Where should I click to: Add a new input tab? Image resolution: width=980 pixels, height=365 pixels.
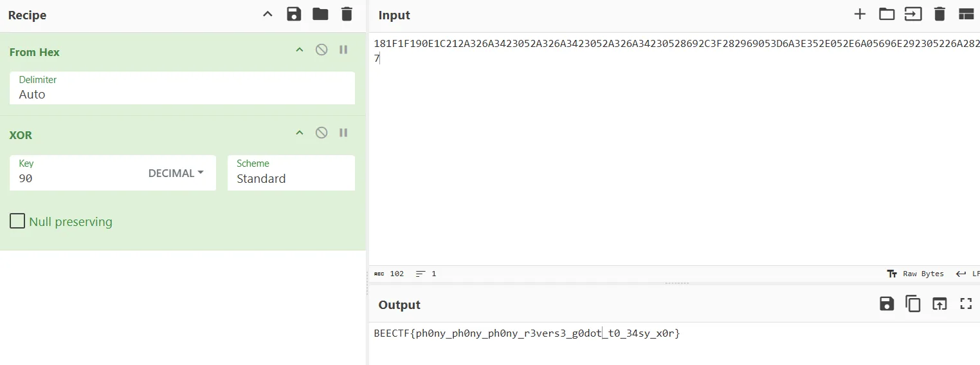[860, 14]
